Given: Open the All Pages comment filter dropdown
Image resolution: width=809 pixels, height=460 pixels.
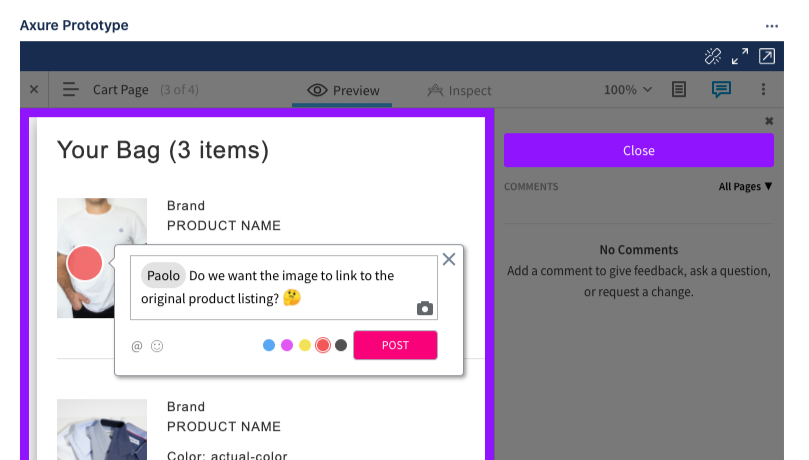Looking at the screenshot, I should click(x=745, y=186).
